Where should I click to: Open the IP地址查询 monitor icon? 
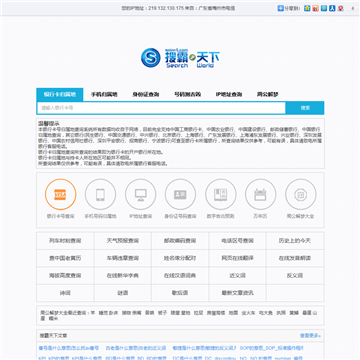(140, 194)
